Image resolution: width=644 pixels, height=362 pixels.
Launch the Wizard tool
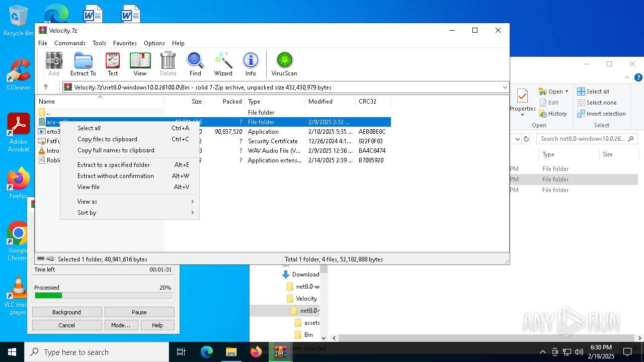click(223, 64)
